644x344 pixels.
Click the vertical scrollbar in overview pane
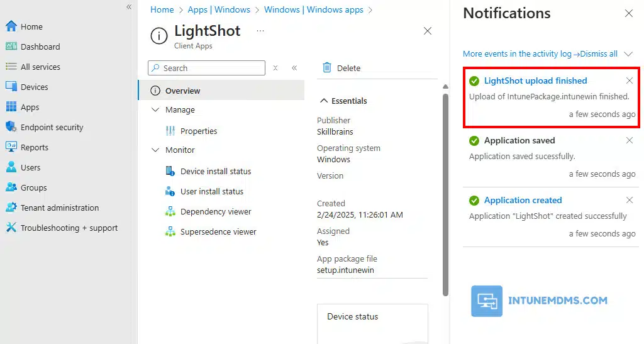pos(445,189)
